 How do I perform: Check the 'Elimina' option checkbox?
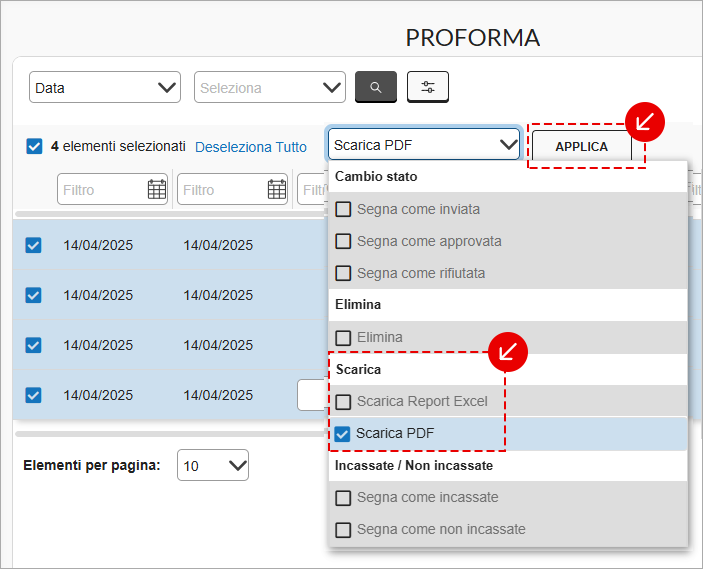pos(343,337)
